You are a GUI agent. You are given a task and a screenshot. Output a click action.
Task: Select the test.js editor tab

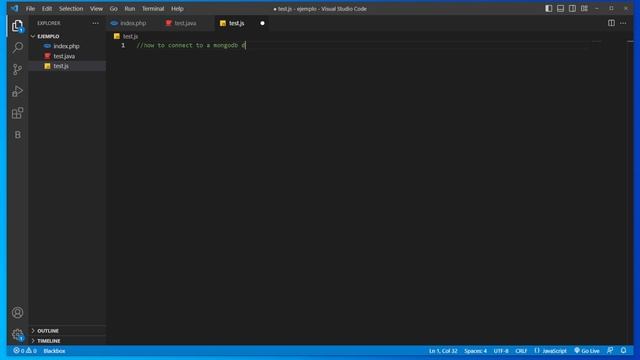[x=237, y=23]
